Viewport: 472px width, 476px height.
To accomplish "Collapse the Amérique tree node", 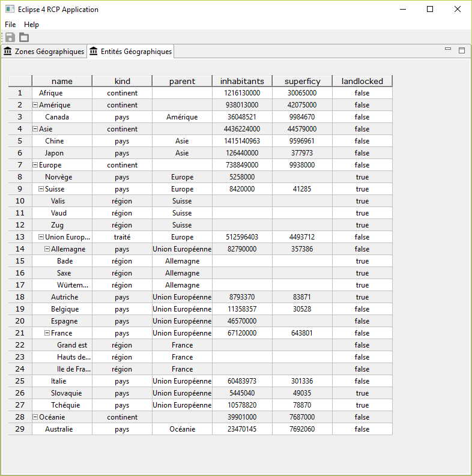I will [35, 104].
